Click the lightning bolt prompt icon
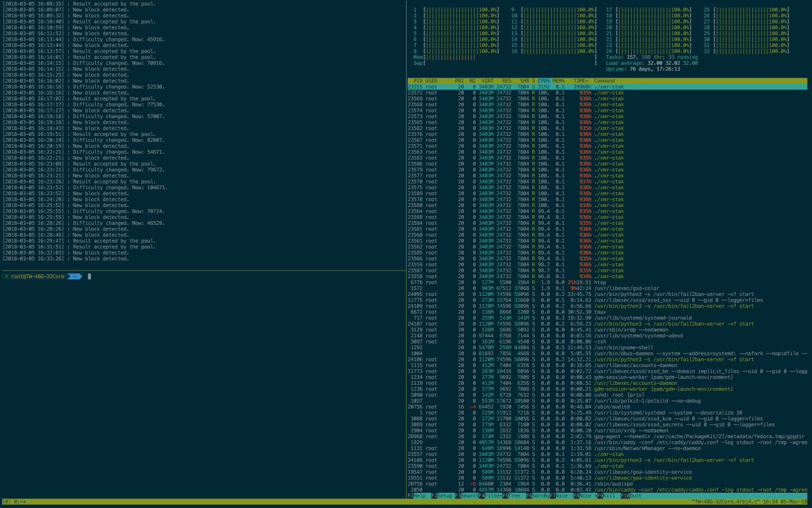Image resolution: width=812 pixels, height=508 pixels. click(6, 276)
